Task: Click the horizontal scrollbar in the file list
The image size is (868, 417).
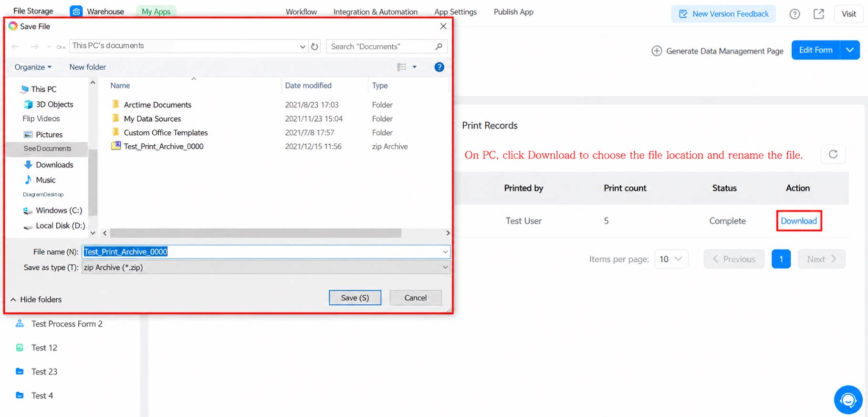Action: [x=256, y=233]
